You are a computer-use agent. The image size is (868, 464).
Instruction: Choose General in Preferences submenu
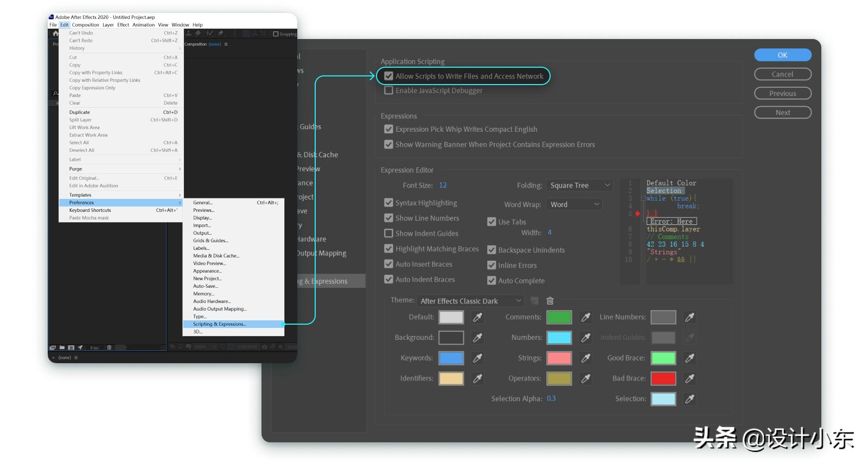[233, 203]
